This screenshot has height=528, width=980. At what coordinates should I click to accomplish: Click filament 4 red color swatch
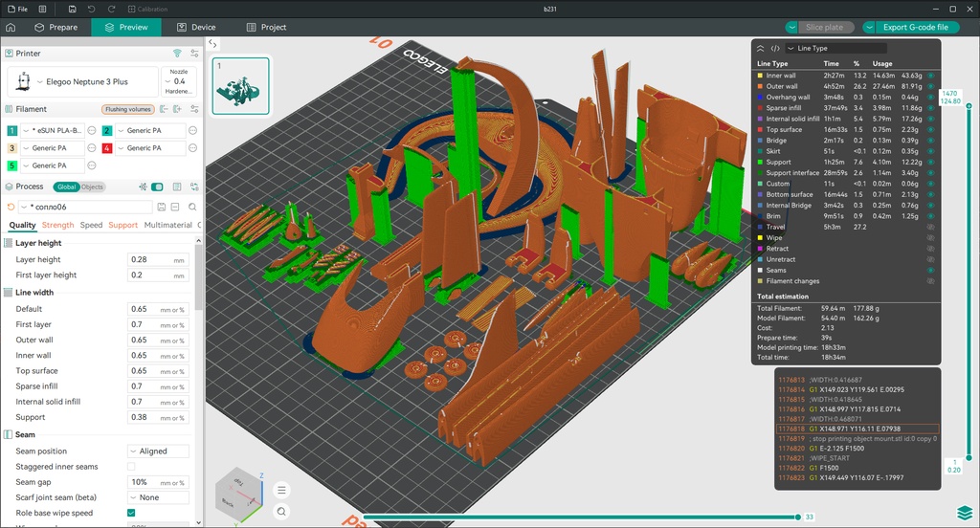(x=107, y=148)
